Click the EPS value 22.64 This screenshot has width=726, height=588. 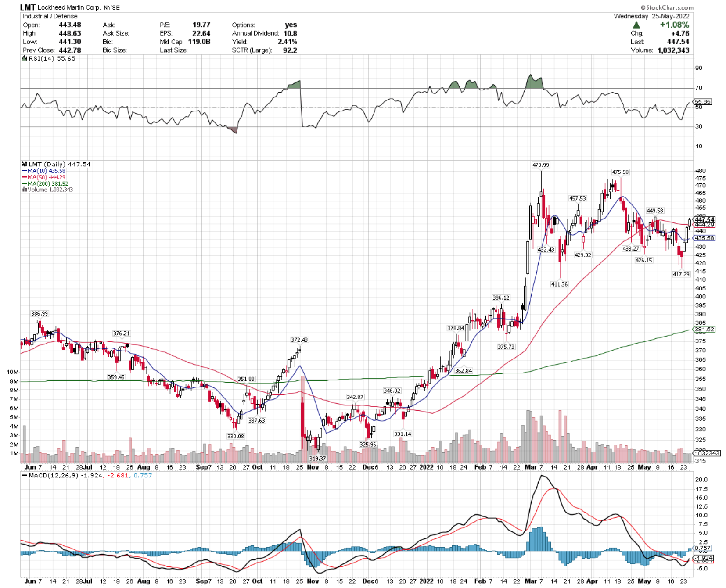tap(201, 33)
